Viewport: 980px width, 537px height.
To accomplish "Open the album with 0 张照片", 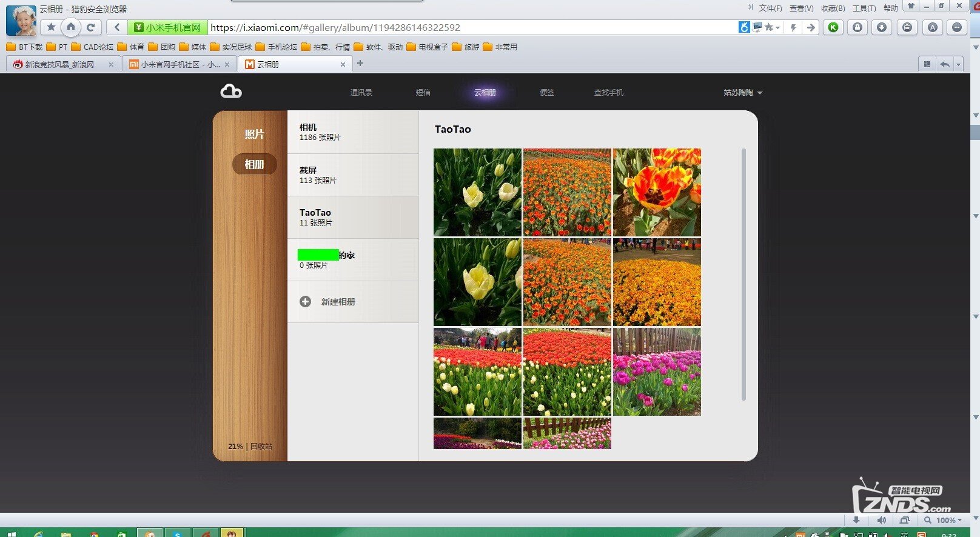I will pos(353,259).
